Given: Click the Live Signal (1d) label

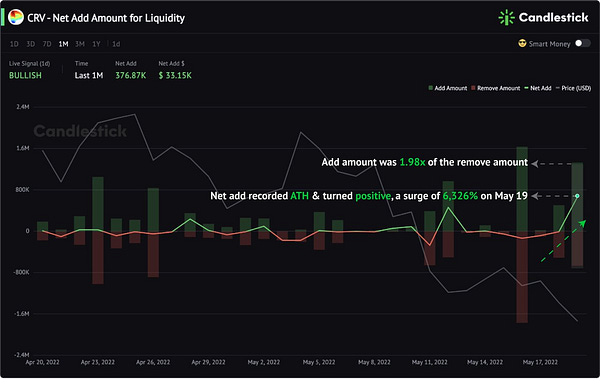Looking at the screenshot, I should pyautogui.click(x=29, y=64).
